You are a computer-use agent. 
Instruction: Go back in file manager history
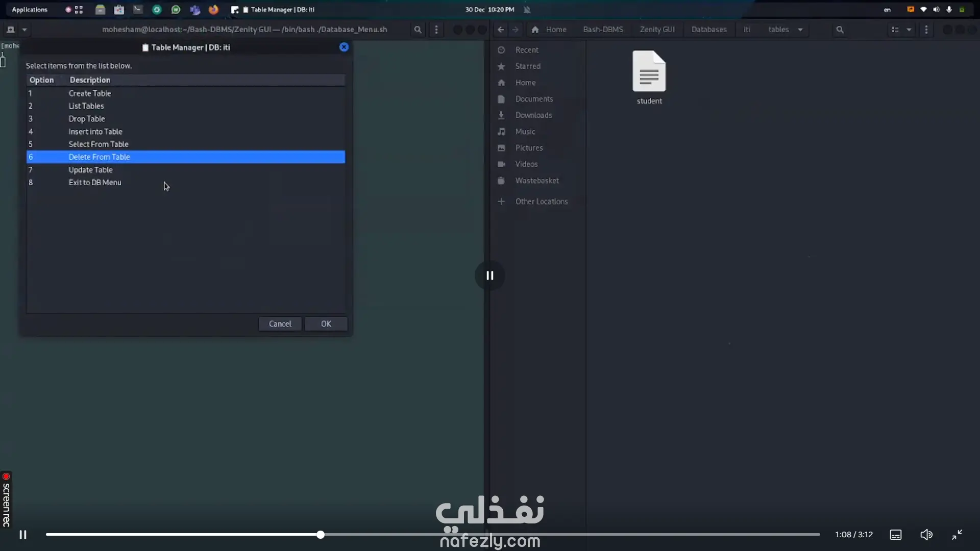pos(501,30)
